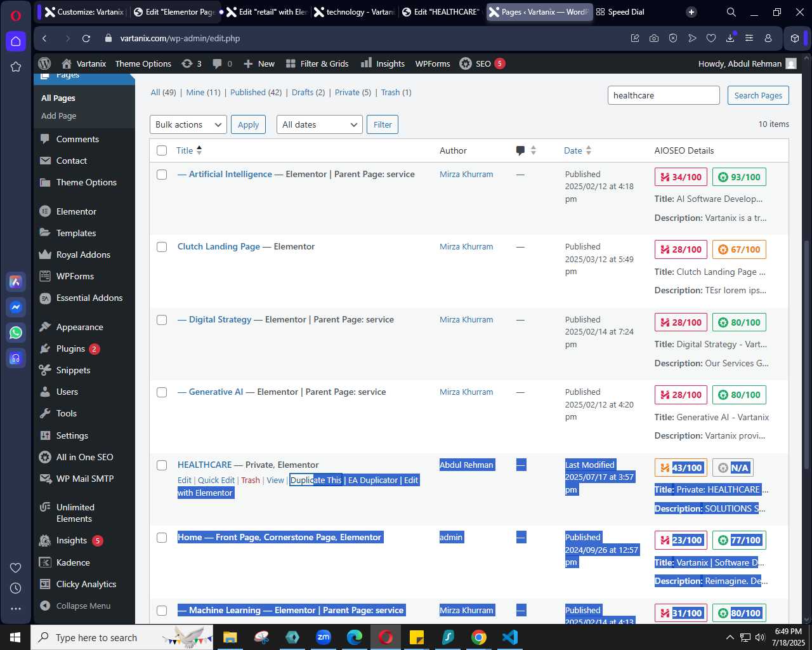
Task: Open Visual Studio Code from taskbar
Action: pyautogui.click(x=510, y=637)
